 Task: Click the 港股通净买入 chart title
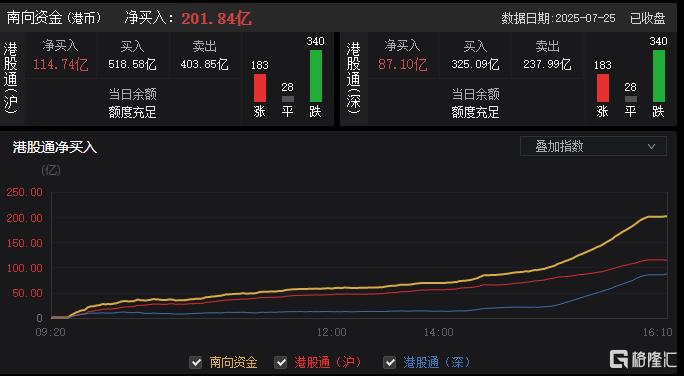tap(55, 147)
